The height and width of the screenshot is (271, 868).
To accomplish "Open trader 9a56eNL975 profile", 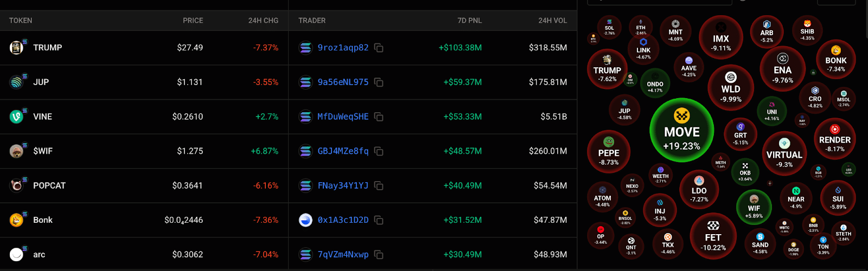I will (x=343, y=82).
